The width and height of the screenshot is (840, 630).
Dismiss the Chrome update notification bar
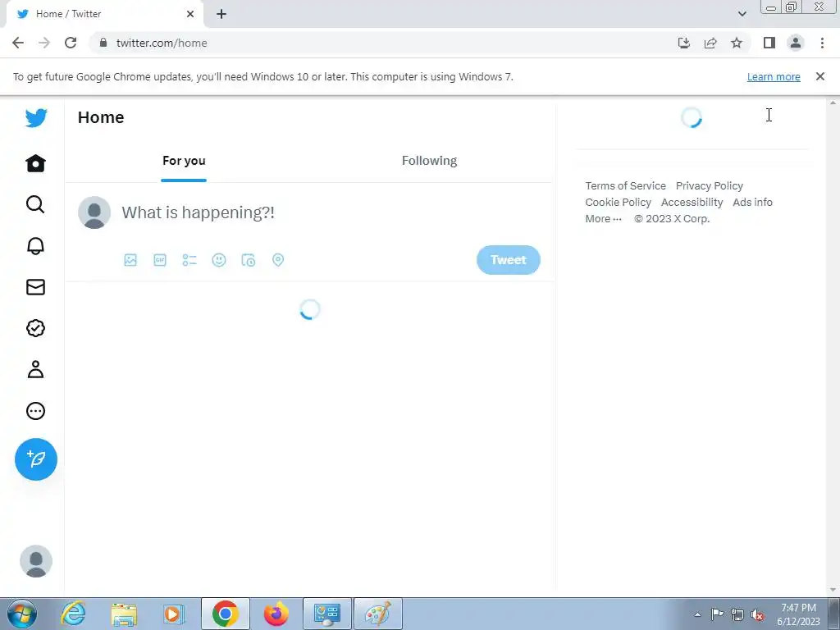click(x=819, y=76)
